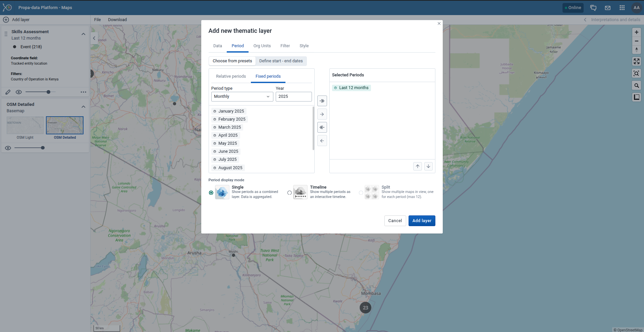Toggle visibility of the Skills Assessment layer

[x=19, y=92]
